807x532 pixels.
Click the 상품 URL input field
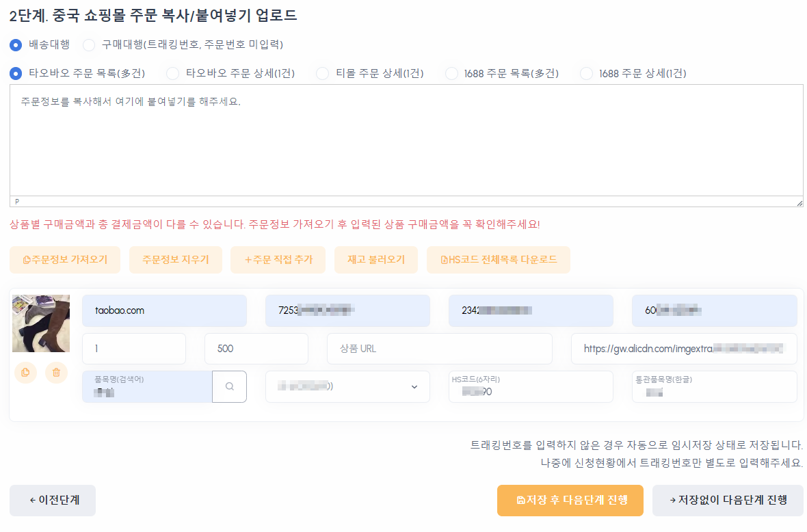click(439, 348)
